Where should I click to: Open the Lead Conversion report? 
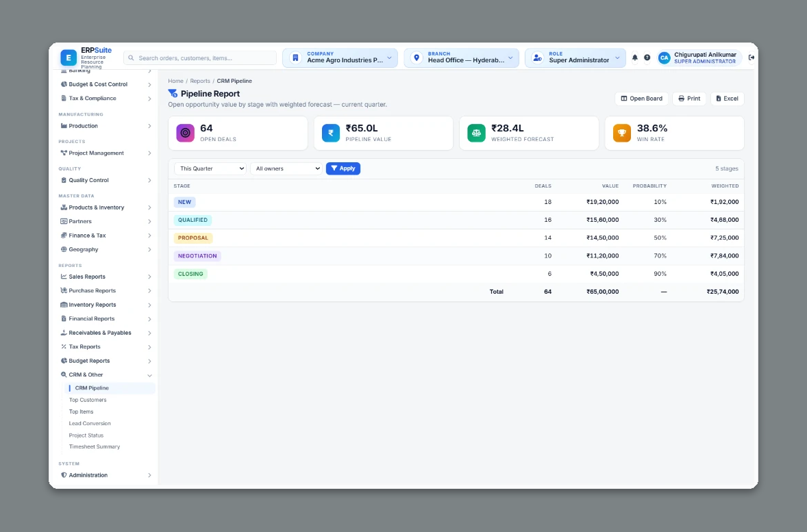[x=90, y=423]
